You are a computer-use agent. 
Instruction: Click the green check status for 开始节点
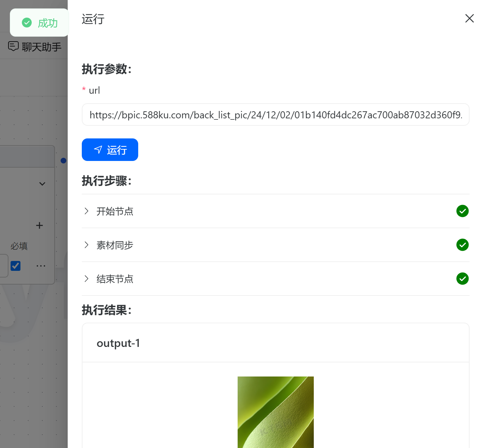point(462,211)
